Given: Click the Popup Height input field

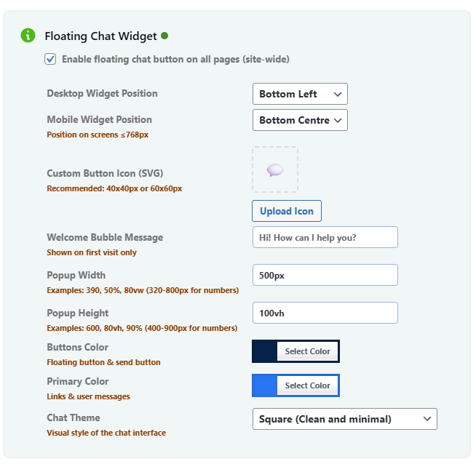Looking at the screenshot, I should pos(325,313).
